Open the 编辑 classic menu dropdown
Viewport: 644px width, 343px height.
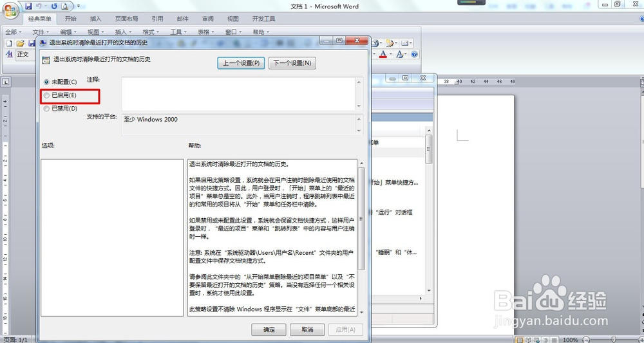68,32
